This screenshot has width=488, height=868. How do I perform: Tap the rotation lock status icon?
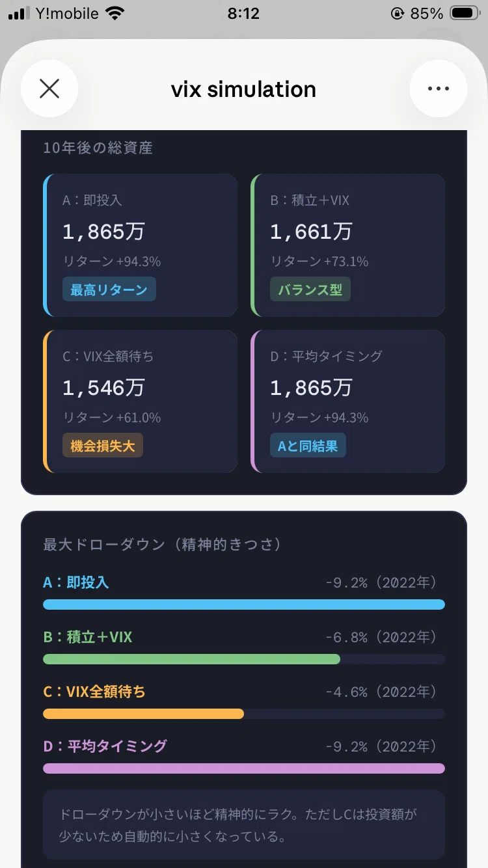397,14
